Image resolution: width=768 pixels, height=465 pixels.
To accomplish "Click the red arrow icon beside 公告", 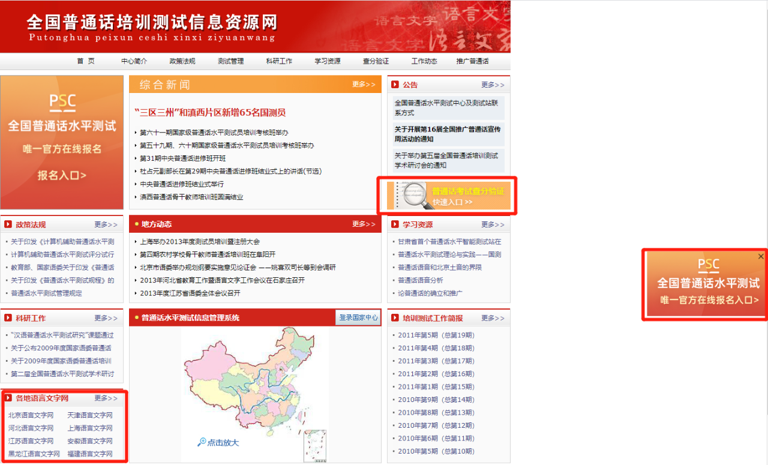I will pos(395,85).
